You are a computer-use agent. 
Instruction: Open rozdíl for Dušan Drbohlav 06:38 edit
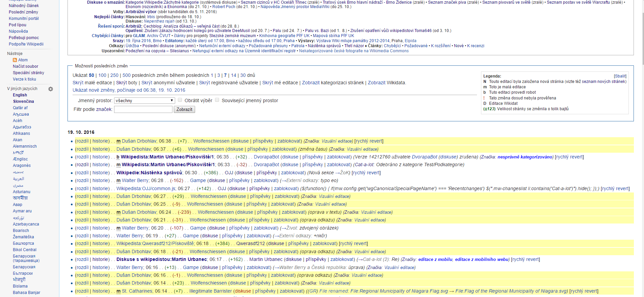tap(82, 141)
